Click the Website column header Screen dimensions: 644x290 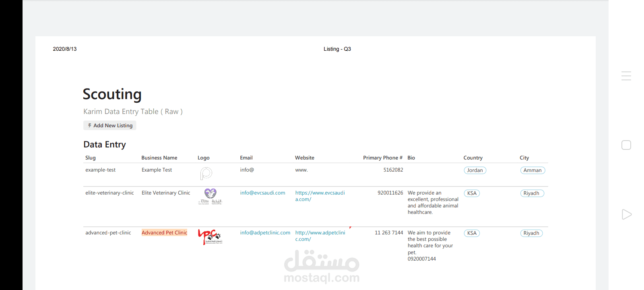coord(305,158)
